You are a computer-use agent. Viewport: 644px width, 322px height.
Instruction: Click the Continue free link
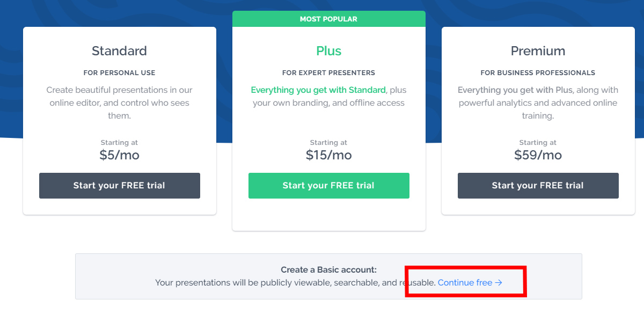click(465, 282)
